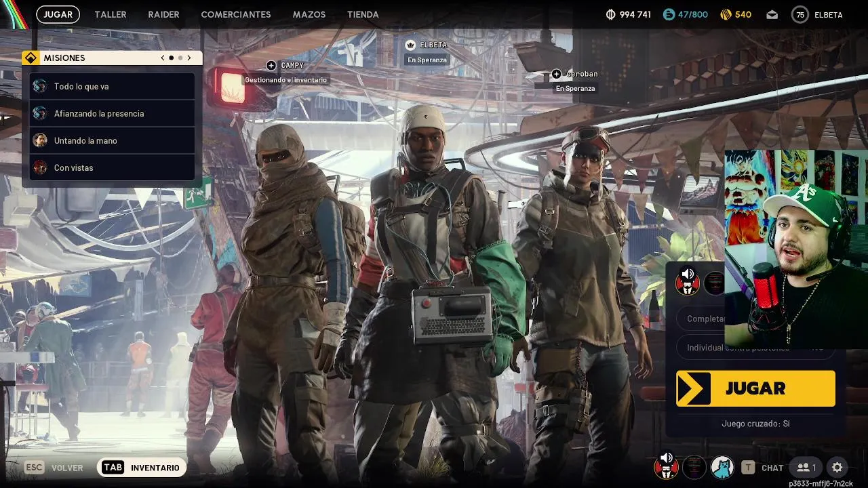Open mission 'Untando la mano'
The image size is (868, 488).
[113, 140]
